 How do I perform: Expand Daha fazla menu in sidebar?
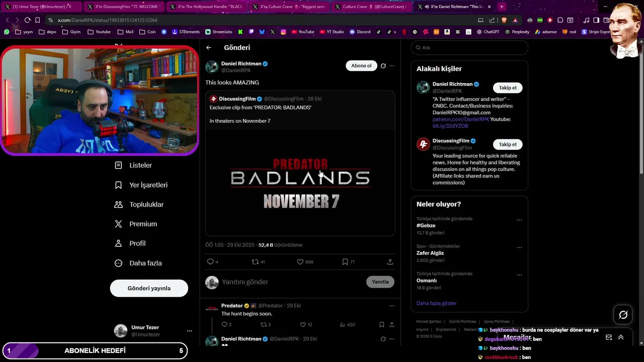coord(138,263)
